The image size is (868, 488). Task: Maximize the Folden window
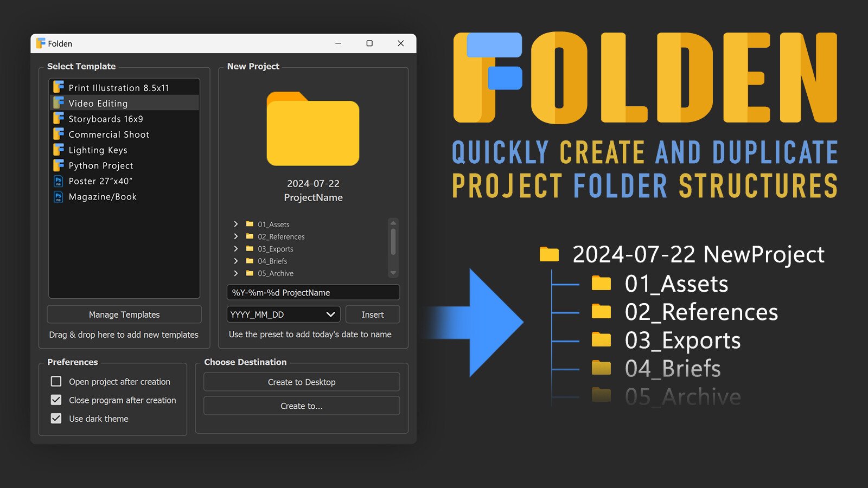click(x=369, y=43)
